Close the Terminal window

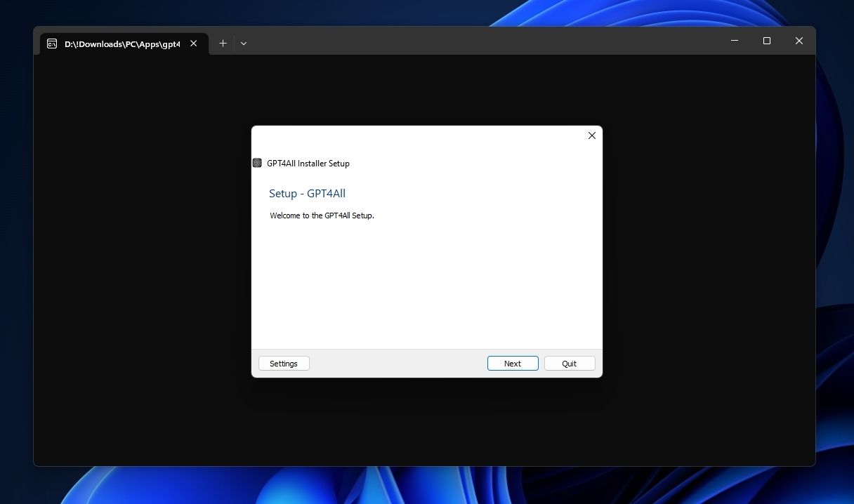click(799, 41)
